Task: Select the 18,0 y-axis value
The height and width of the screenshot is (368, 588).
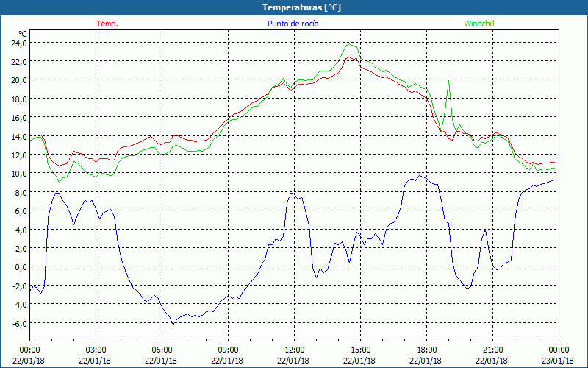Action: point(19,99)
